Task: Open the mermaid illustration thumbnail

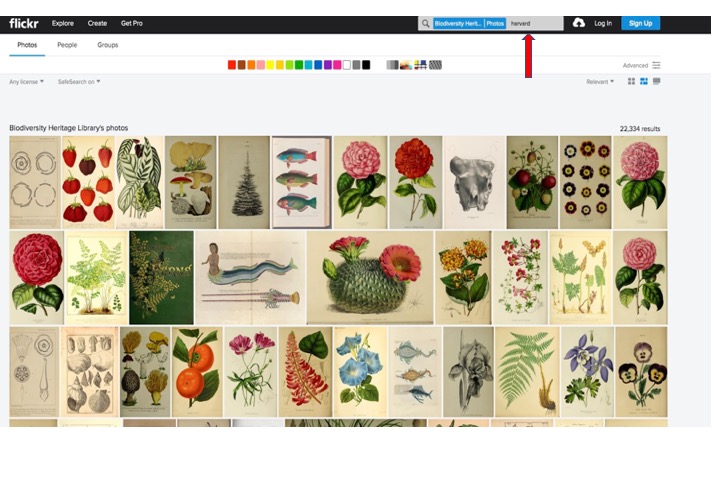Action: pos(250,277)
